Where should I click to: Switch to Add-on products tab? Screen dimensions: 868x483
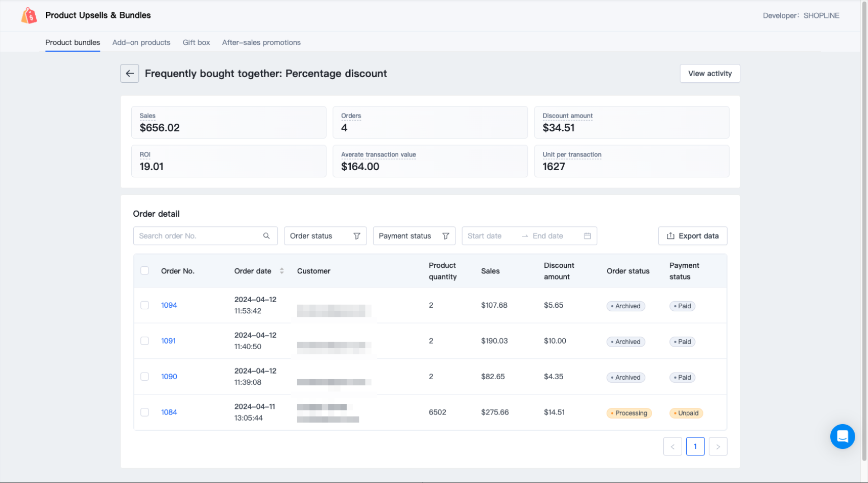141,42
